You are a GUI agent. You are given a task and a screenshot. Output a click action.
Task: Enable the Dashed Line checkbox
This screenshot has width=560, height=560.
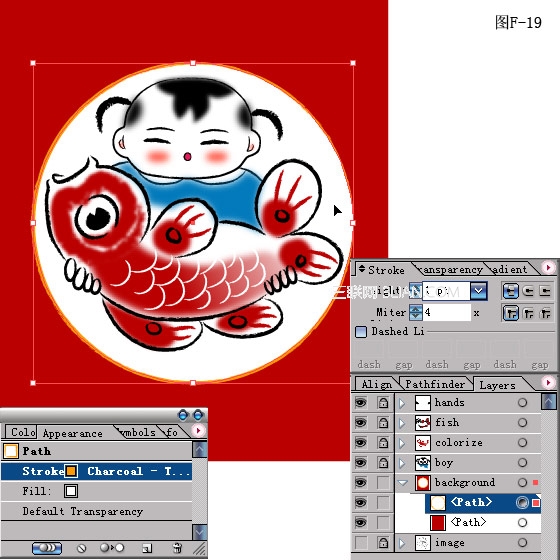[x=361, y=331]
